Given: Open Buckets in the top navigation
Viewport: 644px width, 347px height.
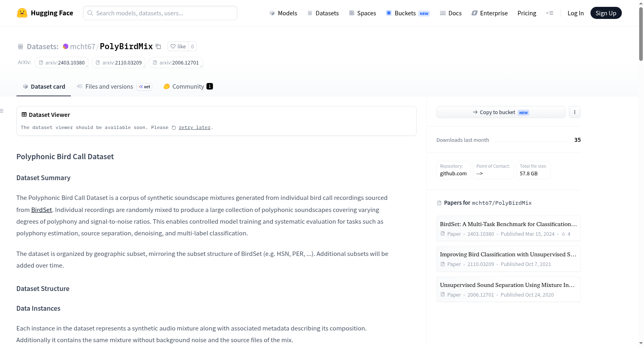Looking at the screenshot, I should [408, 13].
